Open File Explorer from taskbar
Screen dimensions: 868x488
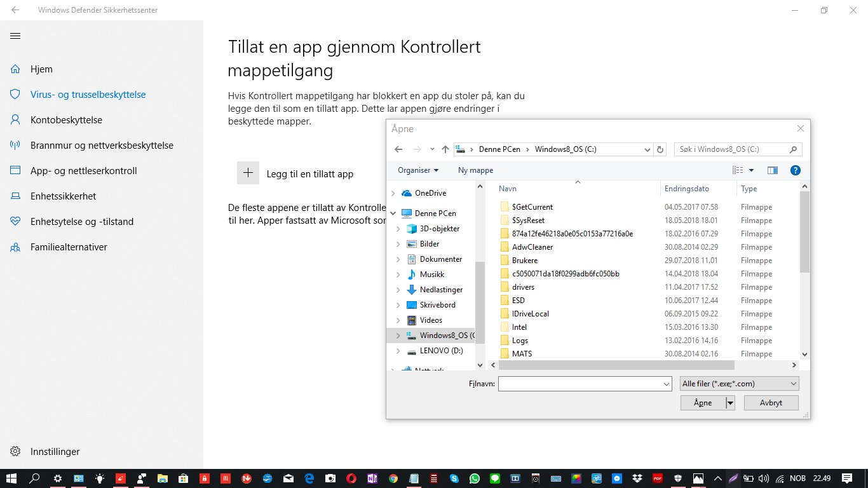[163, 478]
